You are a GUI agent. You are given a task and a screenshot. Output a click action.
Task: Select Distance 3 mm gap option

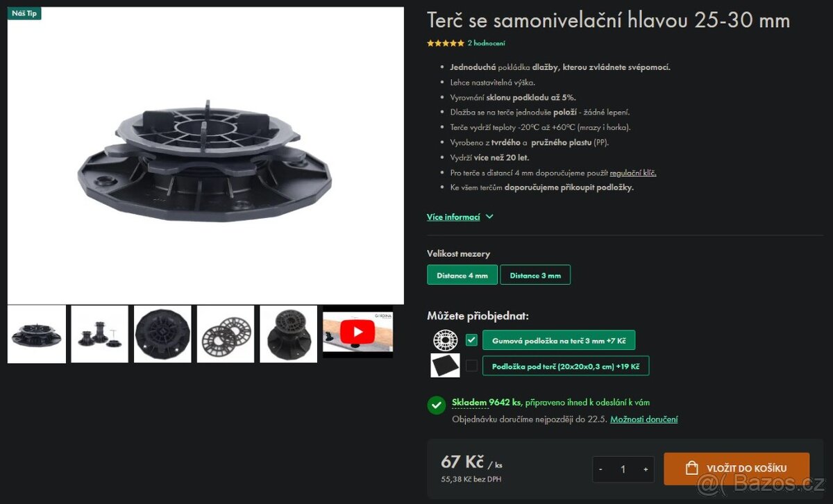coord(535,275)
